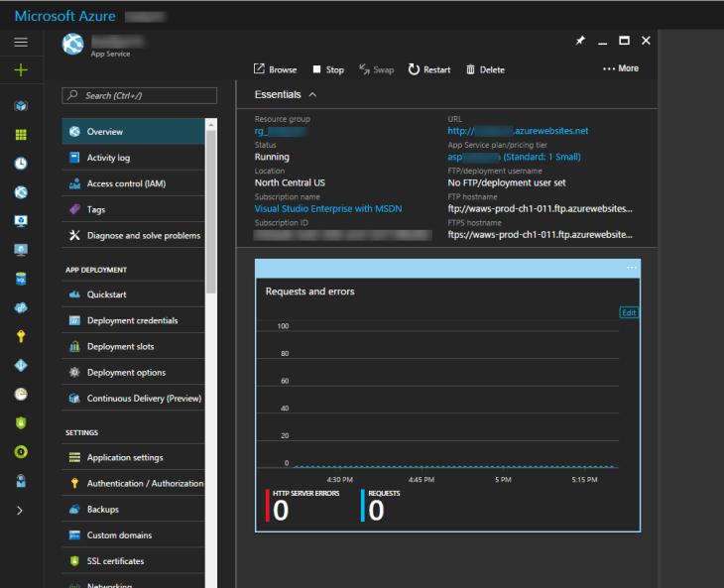This screenshot has height=588, width=724.
Task: Click the Search (Ctrl+/) input field
Action: point(140,96)
